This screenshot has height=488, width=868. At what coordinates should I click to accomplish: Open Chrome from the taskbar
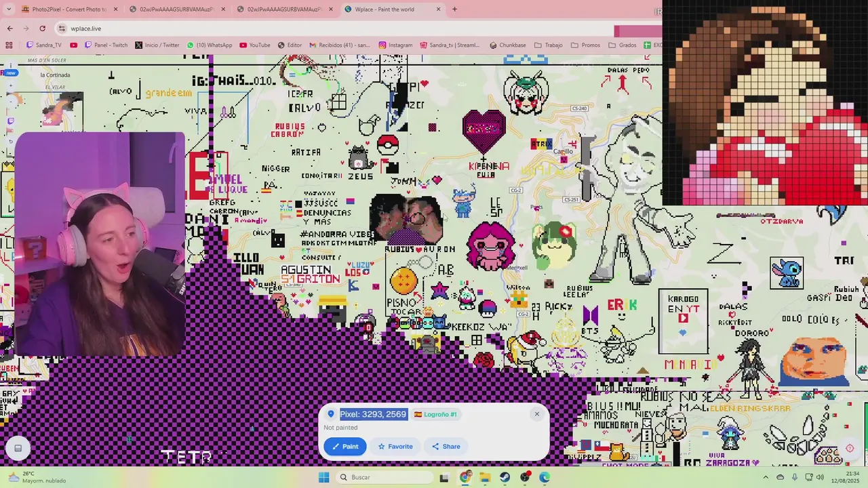465,477
